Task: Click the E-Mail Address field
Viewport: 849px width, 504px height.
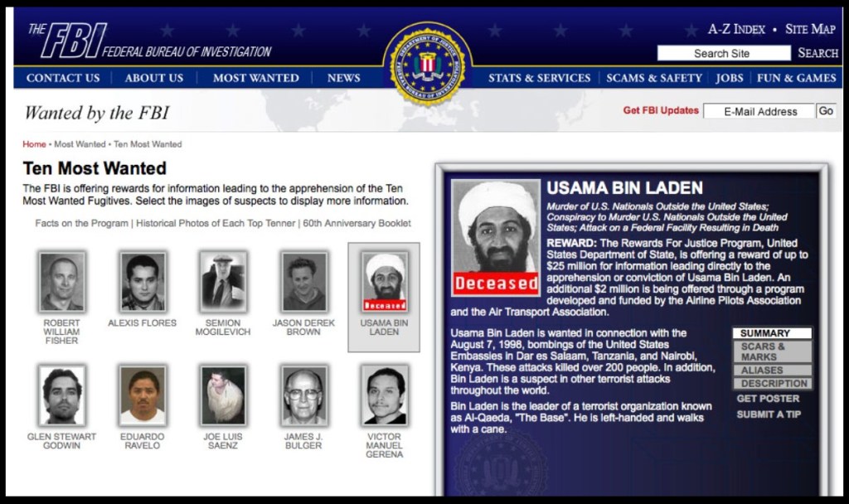Action: 759,112
